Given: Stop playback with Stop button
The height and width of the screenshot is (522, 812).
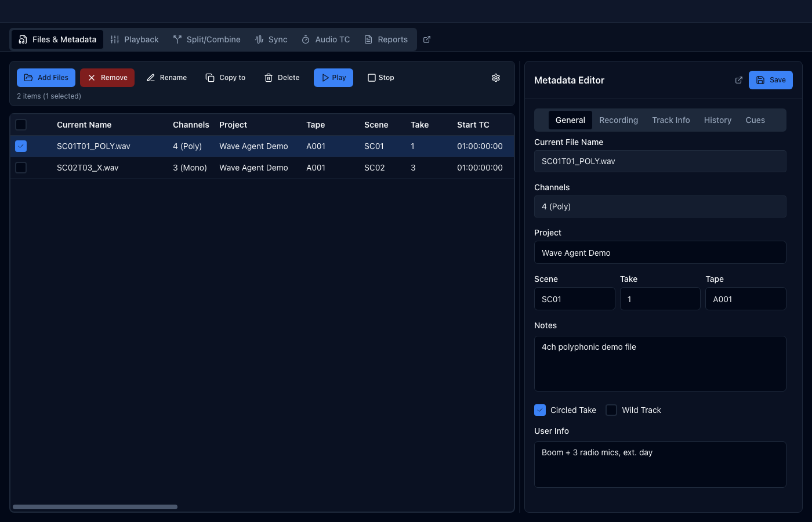Looking at the screenshot, I should 381,78.
